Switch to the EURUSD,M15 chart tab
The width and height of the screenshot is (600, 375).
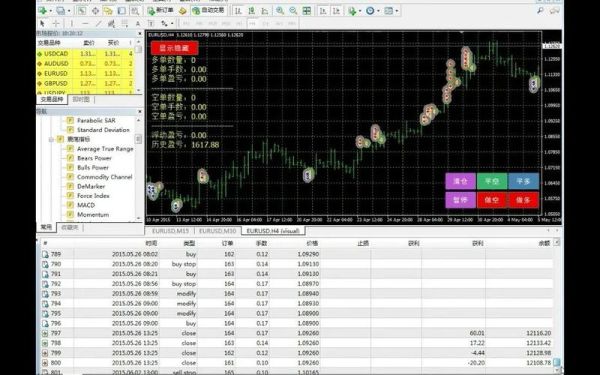[x=170, y=231]
